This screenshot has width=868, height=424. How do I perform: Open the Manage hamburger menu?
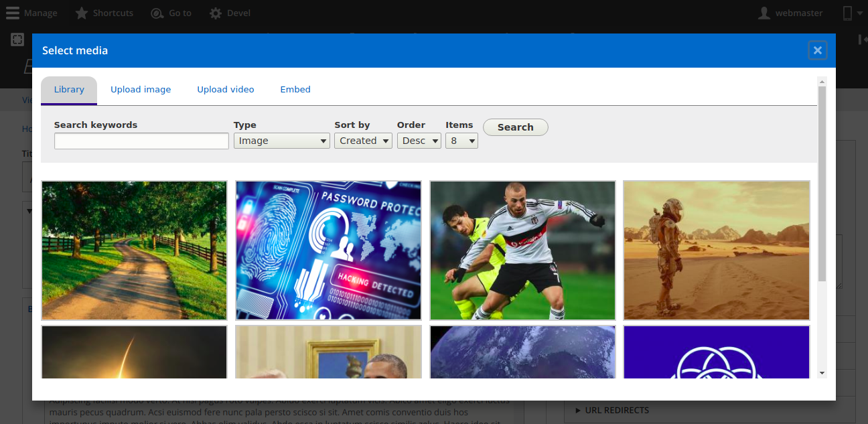[x=31, y=13]
